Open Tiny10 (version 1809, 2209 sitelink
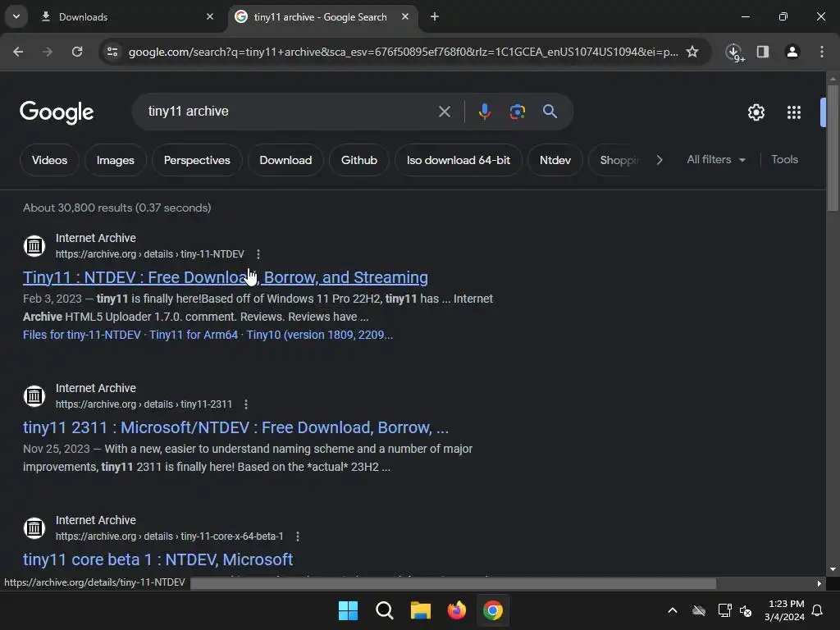Image resolution: width=840 pixels, height=630 pixels. pos(319,335)
